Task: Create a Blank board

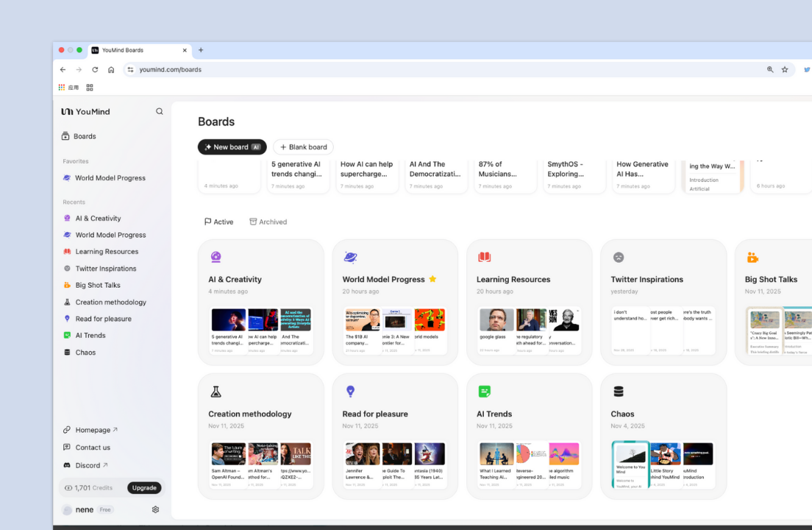Action: point(304,147)
